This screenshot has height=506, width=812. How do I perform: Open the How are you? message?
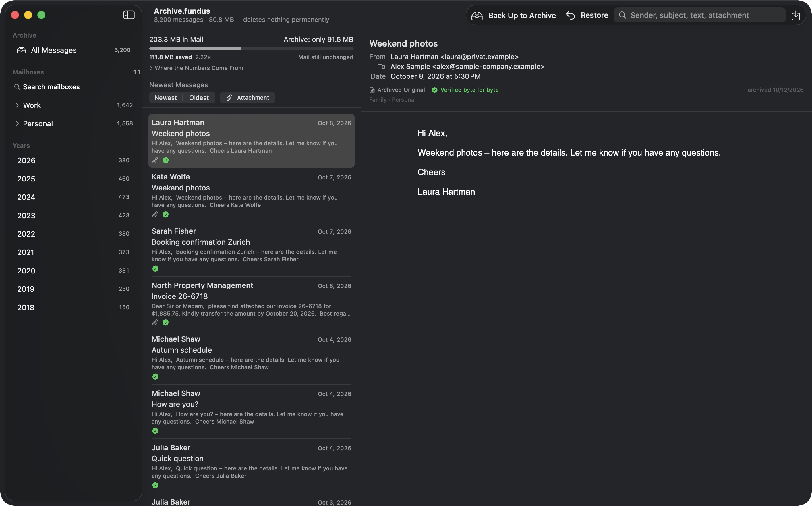point(251,412)
